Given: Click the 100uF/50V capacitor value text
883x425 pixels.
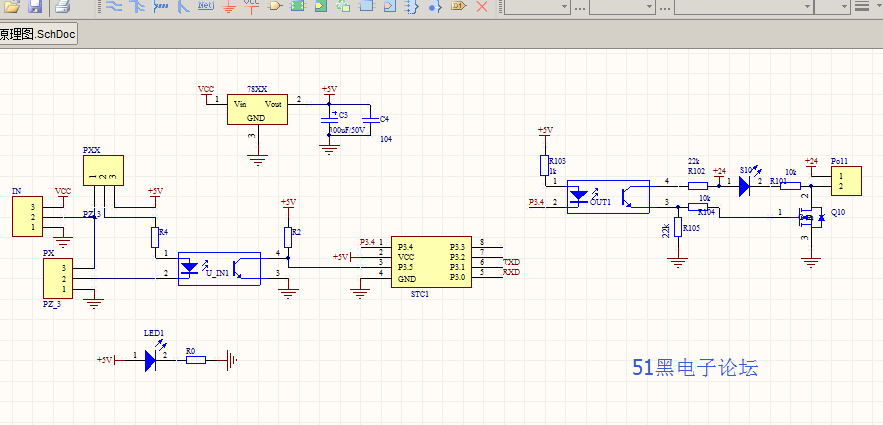Looking at the screenshot, I should click(347, 129).
